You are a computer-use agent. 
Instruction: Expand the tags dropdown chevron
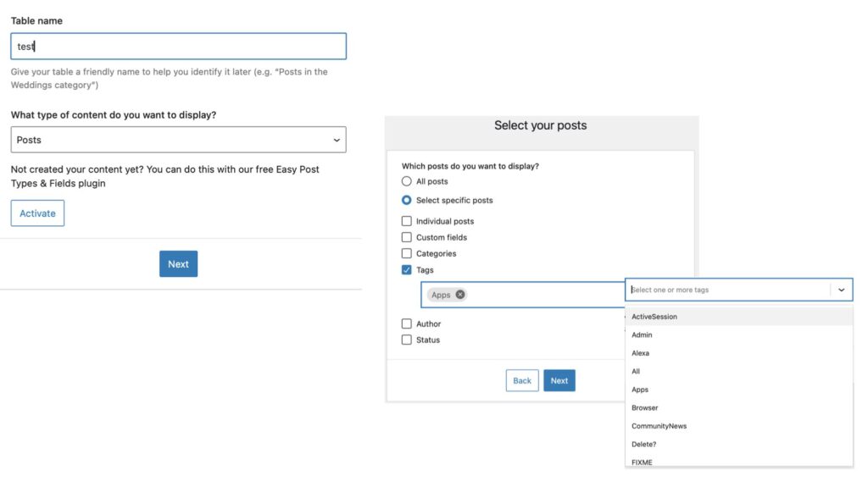841,290
